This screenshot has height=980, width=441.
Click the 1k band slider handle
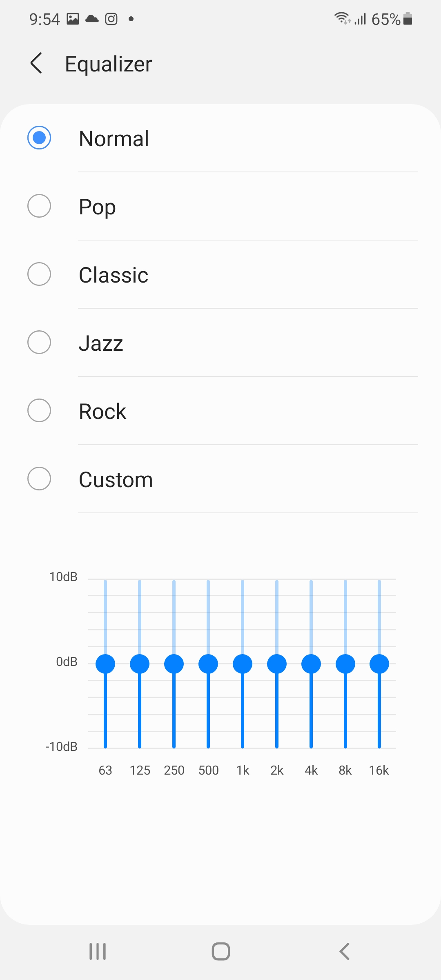pyautogui.click(x=243, y=664)
